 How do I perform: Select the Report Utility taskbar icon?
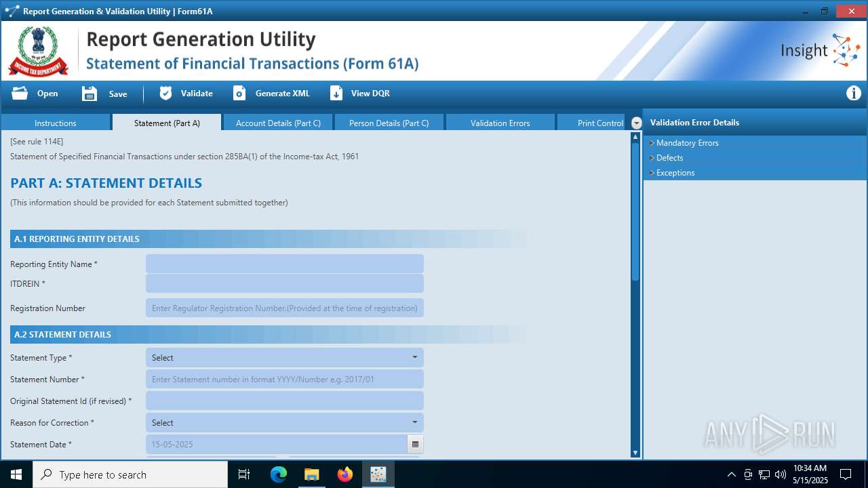coord(378,474)
